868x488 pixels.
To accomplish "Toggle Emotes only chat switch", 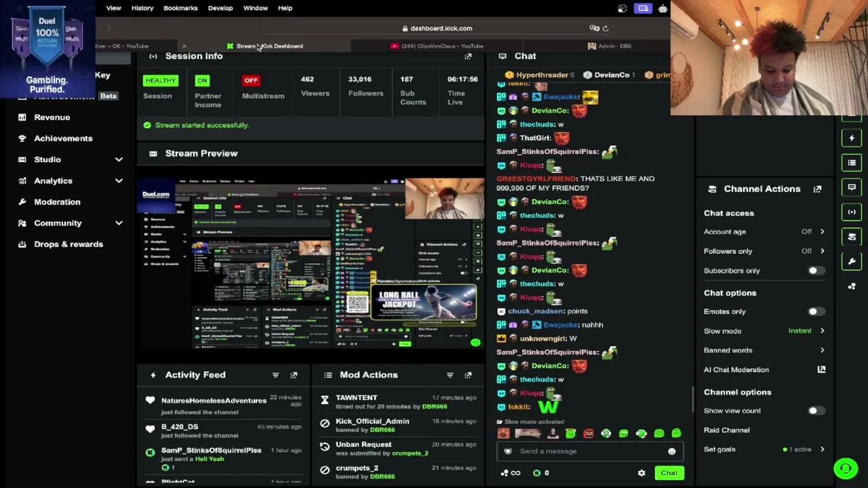I will click(x=815, y=312).
